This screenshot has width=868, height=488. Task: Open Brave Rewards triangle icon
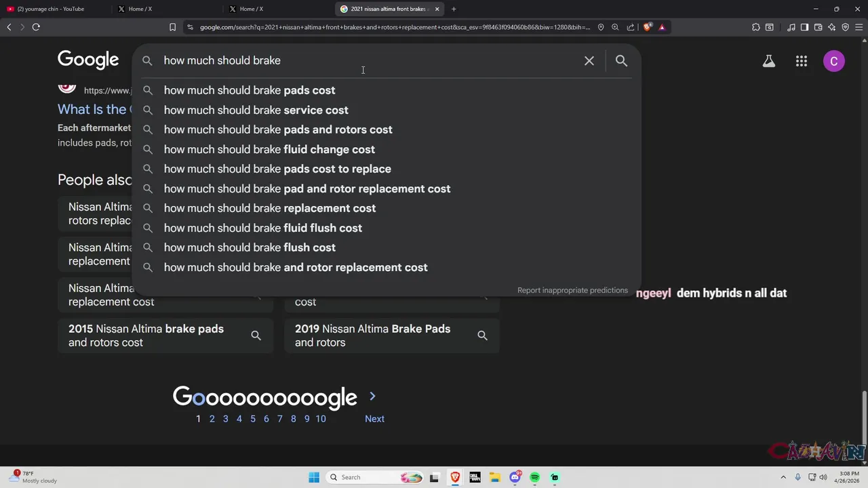tap(662, 27)
